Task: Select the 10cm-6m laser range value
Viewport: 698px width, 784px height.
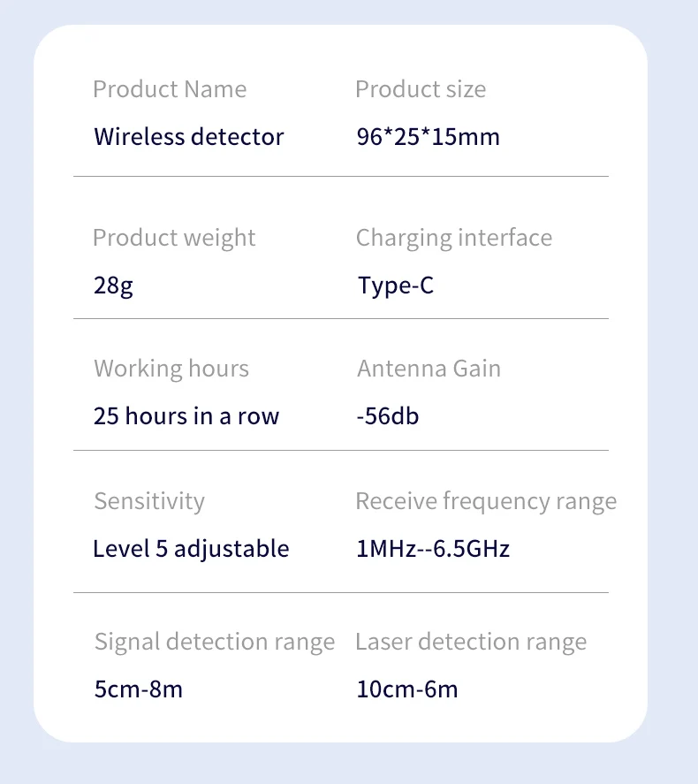Action: click(407, 689)
